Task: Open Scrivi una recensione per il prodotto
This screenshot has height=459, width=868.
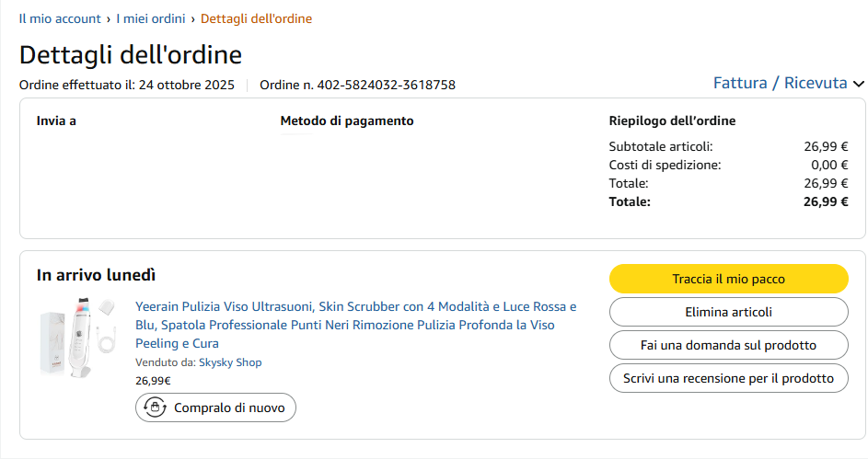Action: pyautogui.click(x=728, y=378)
